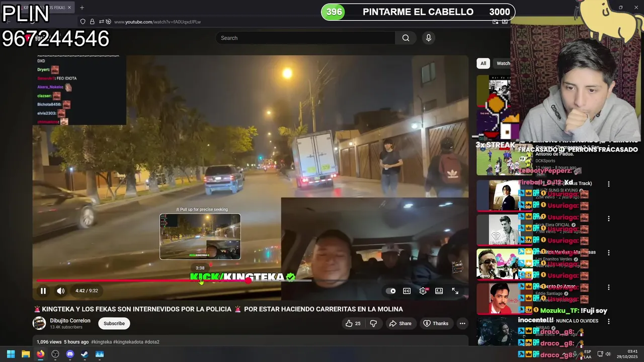This screenshot has width=644, height=362.
Task: Open the Sung Si Kyung video thumbnail
Action: [504, 195]
